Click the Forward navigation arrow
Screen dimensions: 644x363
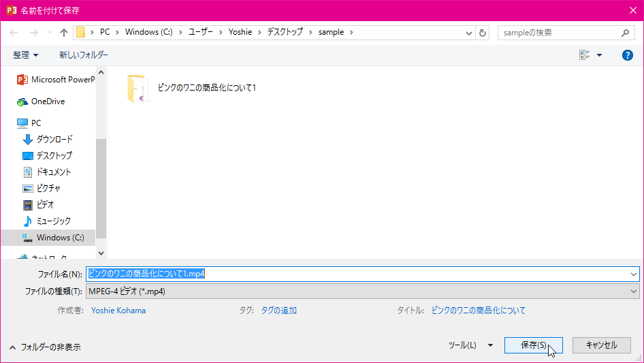pos(33,33)
